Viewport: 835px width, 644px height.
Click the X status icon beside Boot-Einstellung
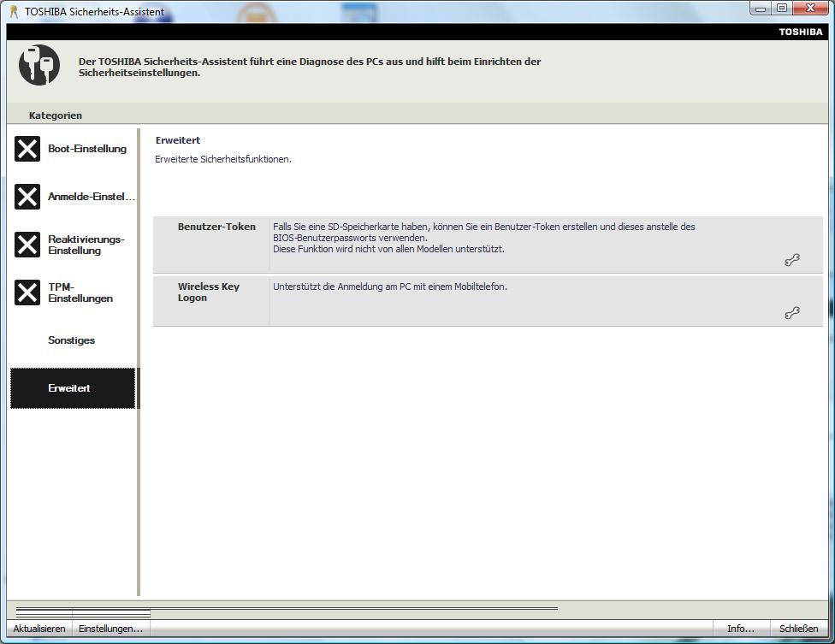tap(27, 149)
